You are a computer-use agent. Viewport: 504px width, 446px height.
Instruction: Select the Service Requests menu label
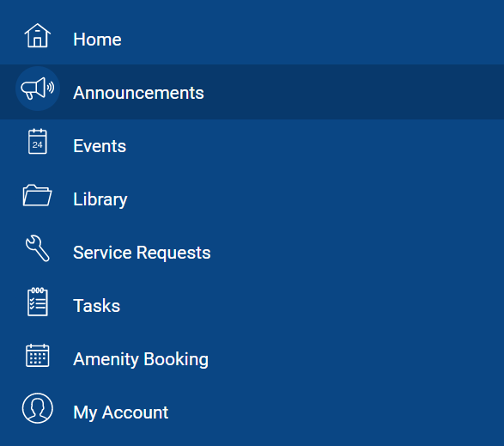tap(142, 253)
